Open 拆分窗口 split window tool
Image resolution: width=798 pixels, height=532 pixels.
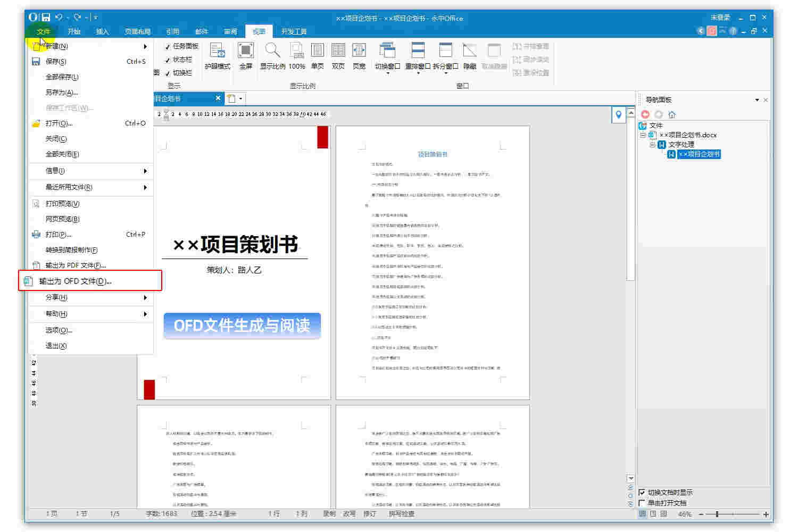tap(446, 57)
